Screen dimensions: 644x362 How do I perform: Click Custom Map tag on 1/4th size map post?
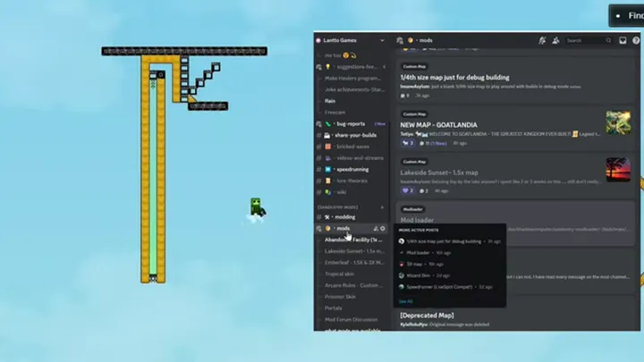click(x=414, y=66)
